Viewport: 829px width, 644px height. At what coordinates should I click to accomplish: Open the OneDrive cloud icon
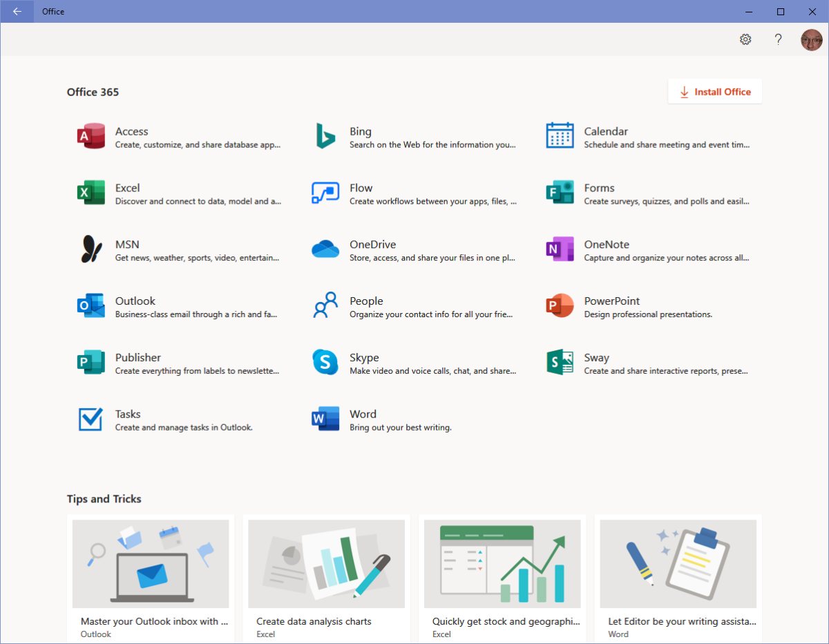tap(325, 249)
